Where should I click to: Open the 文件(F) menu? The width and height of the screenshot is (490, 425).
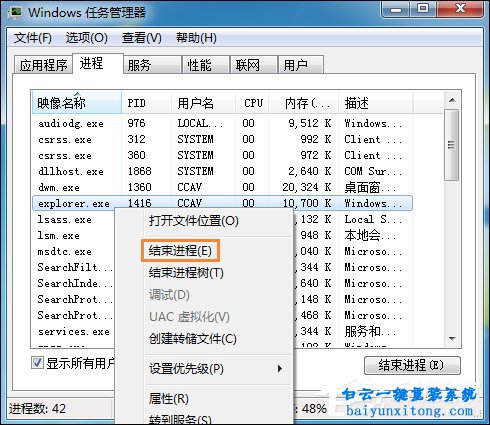(33, 38)
